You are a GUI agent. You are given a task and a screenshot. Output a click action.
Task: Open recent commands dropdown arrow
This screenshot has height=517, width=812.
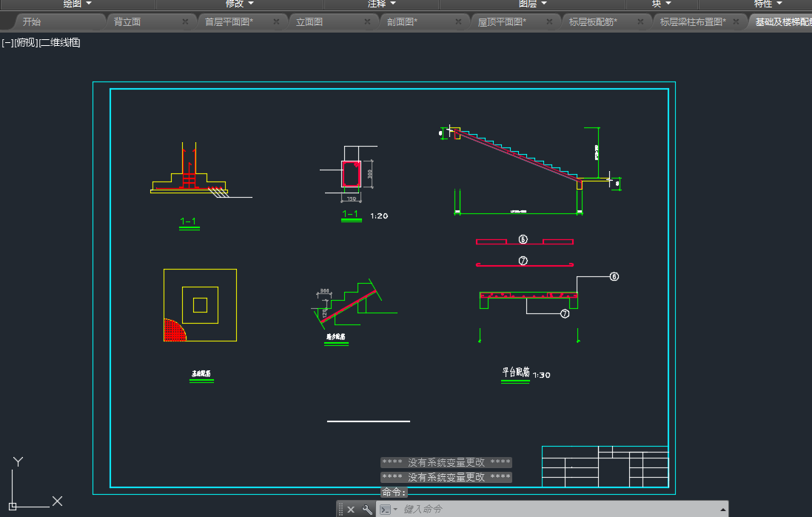396,510
